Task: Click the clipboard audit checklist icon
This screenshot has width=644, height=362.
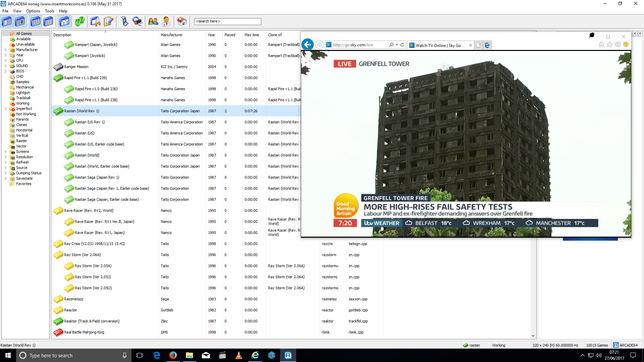Action: pos(108,21)
